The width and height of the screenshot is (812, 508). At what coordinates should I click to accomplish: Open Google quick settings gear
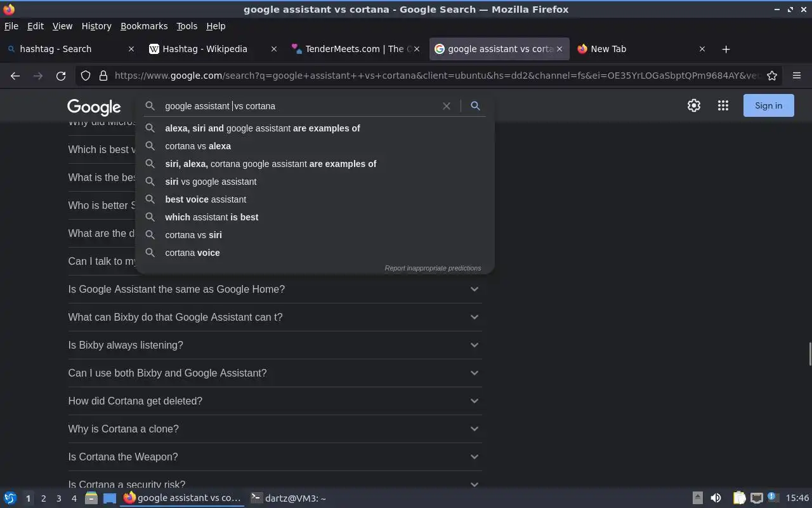[694, 106]
